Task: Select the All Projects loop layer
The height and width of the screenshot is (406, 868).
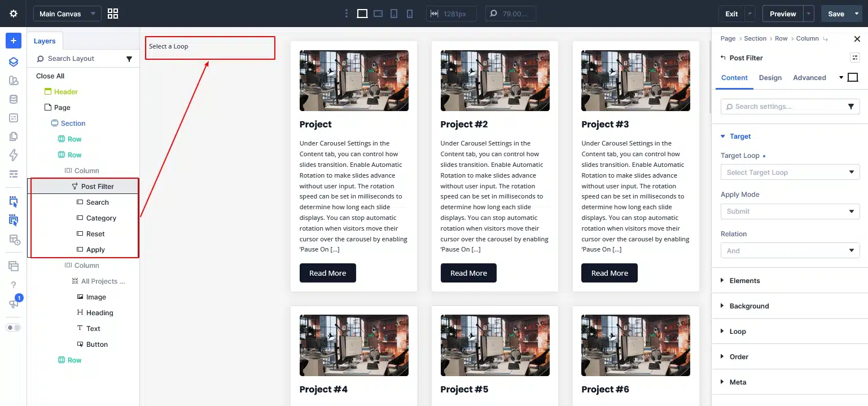Action: (103, 281)
